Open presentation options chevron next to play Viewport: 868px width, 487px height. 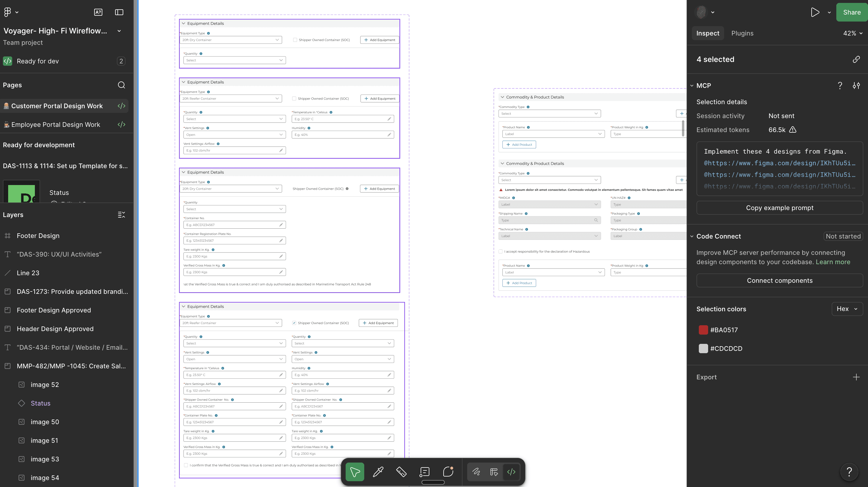coord(829,13)
